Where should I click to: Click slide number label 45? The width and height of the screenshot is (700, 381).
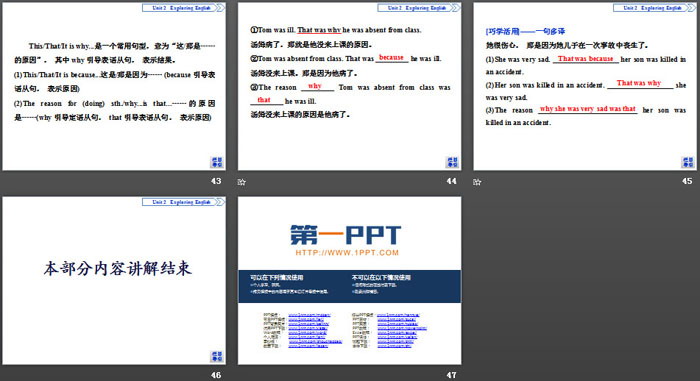(687, 181)
